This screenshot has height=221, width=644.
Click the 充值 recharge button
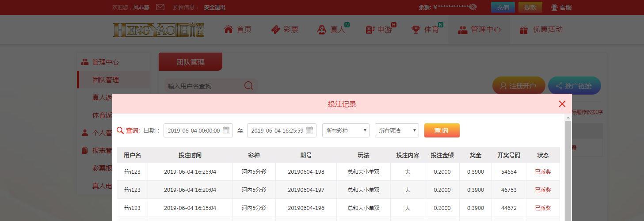point(503,8)
